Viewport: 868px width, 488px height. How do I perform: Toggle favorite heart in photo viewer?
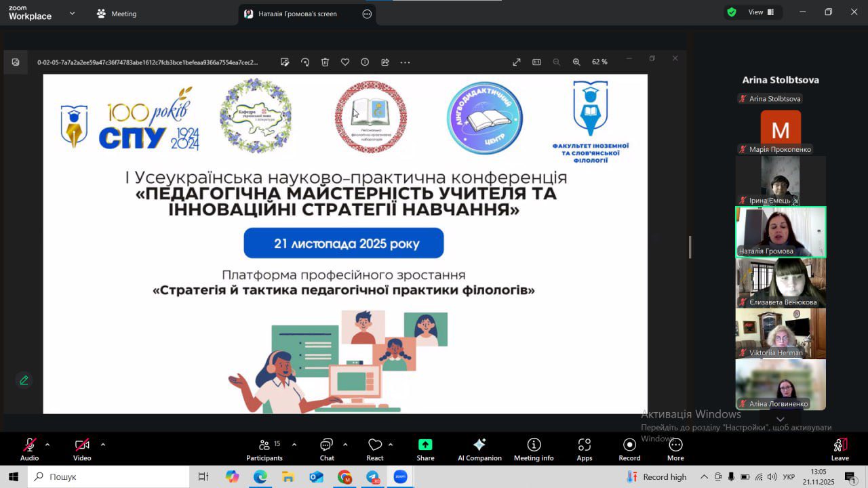345,62
